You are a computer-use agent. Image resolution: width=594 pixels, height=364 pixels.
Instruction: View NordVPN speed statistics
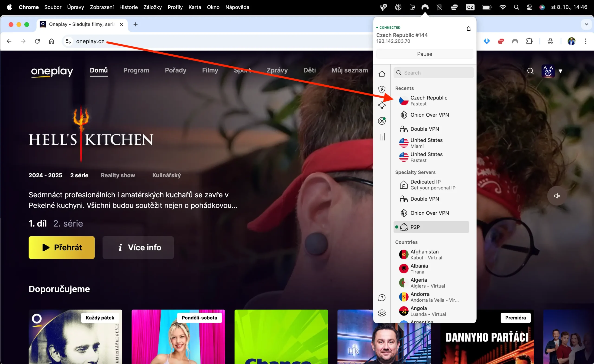click(x=382, y=137)
